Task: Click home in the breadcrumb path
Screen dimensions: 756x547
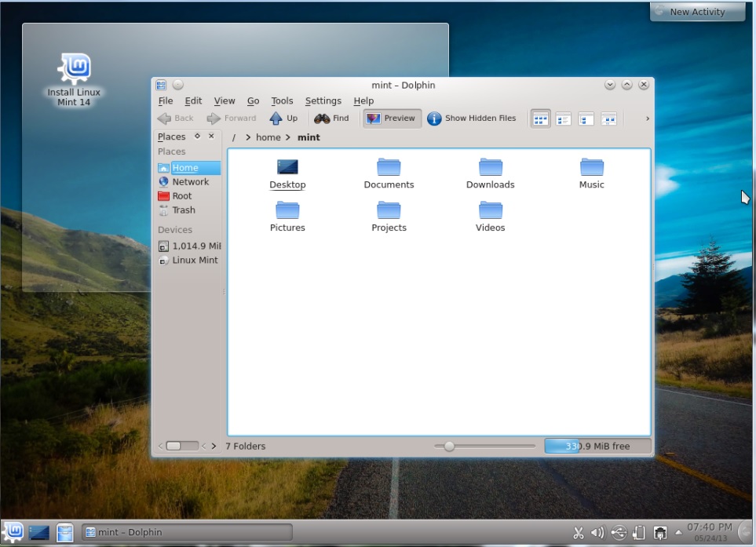Action: 268,137
